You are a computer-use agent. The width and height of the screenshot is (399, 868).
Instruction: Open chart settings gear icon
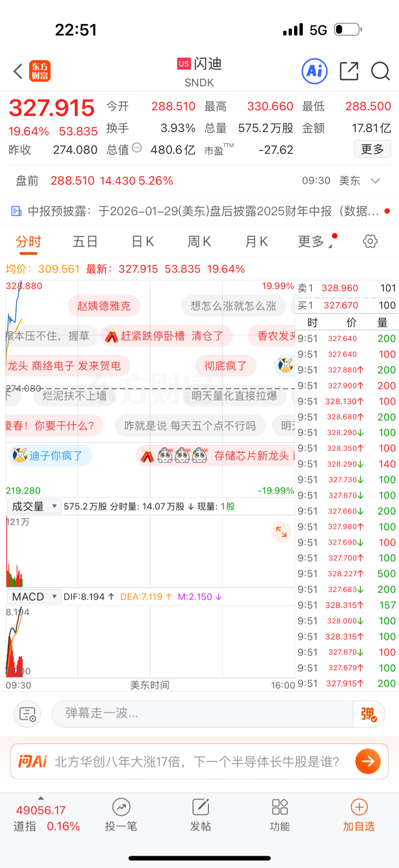click(x=370, y=241)
